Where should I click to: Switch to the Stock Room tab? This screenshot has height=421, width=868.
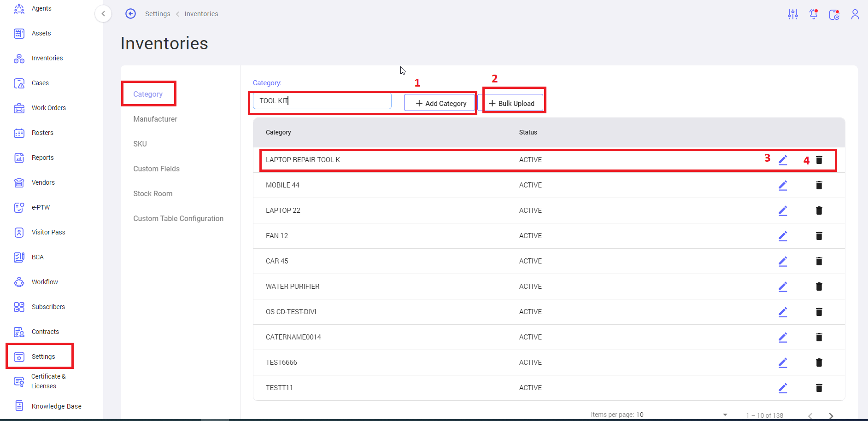pos(153,193)
